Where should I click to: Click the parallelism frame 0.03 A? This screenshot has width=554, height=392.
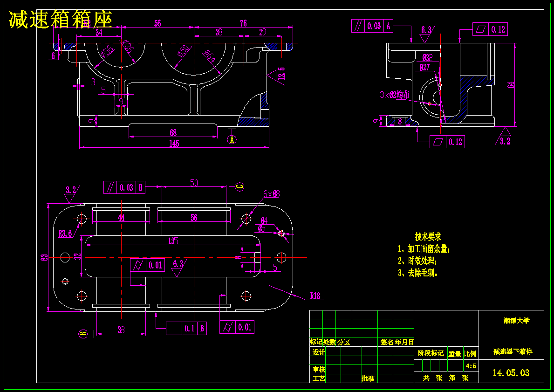[x=372, y=26]
